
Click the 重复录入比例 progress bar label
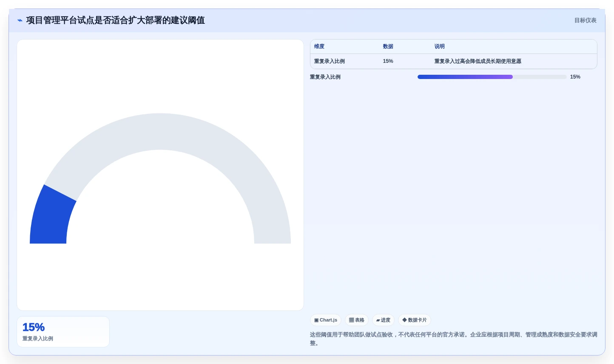point(325,77)
